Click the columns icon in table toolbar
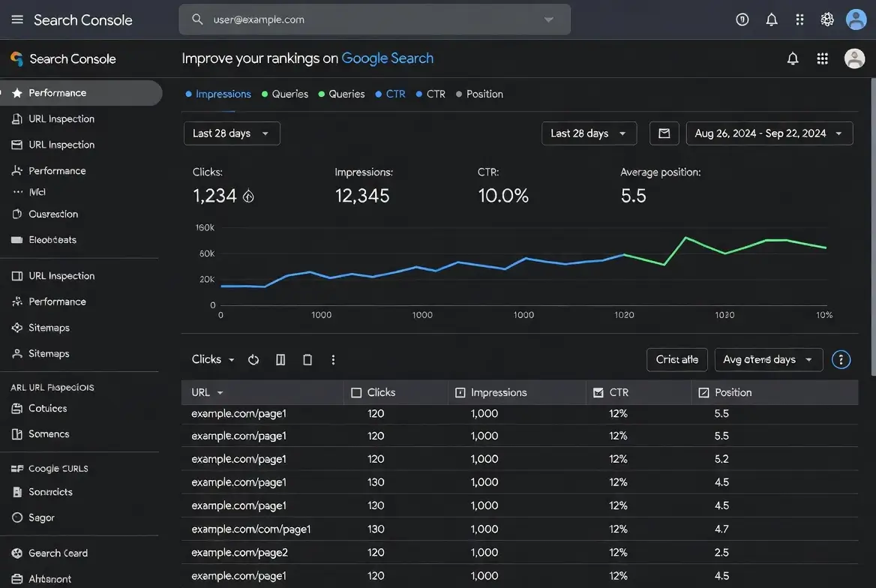Viewport: 876px width, 588px height. [280, 360]
